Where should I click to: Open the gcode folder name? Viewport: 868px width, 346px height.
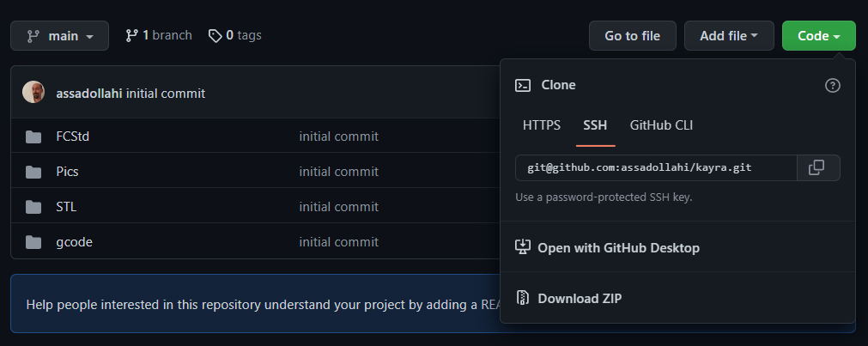[74, 242]
